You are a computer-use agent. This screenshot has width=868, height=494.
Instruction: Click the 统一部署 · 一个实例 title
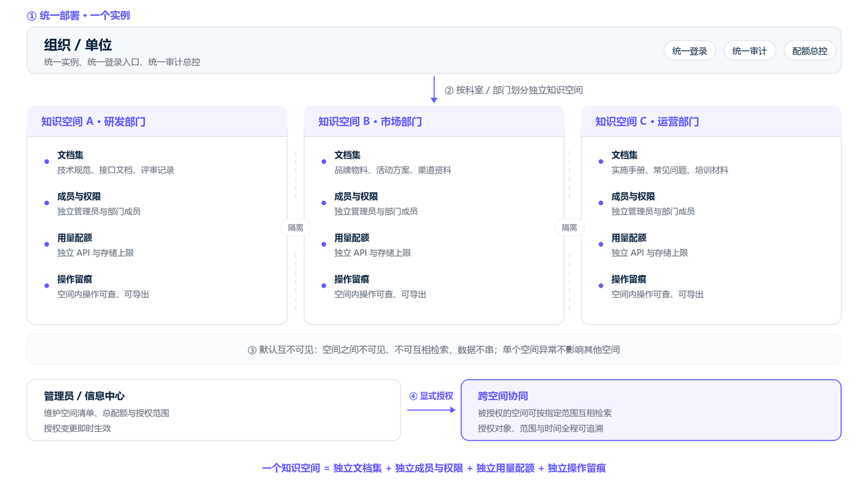[78, 15]
